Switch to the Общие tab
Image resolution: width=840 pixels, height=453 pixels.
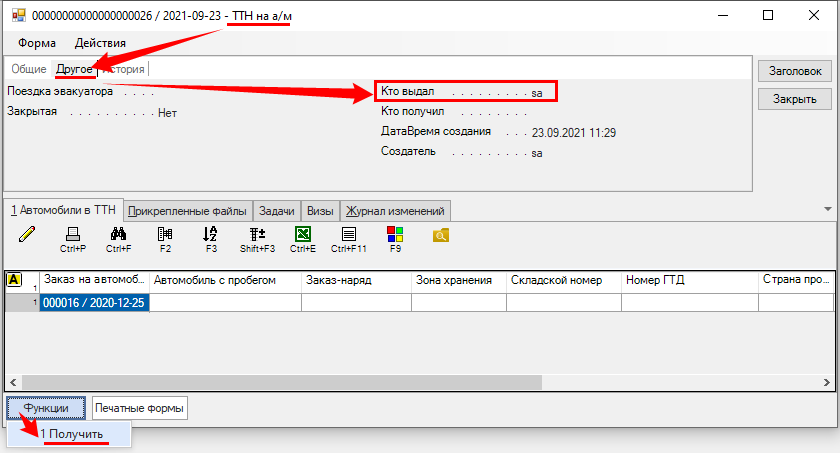click(29, 69)
